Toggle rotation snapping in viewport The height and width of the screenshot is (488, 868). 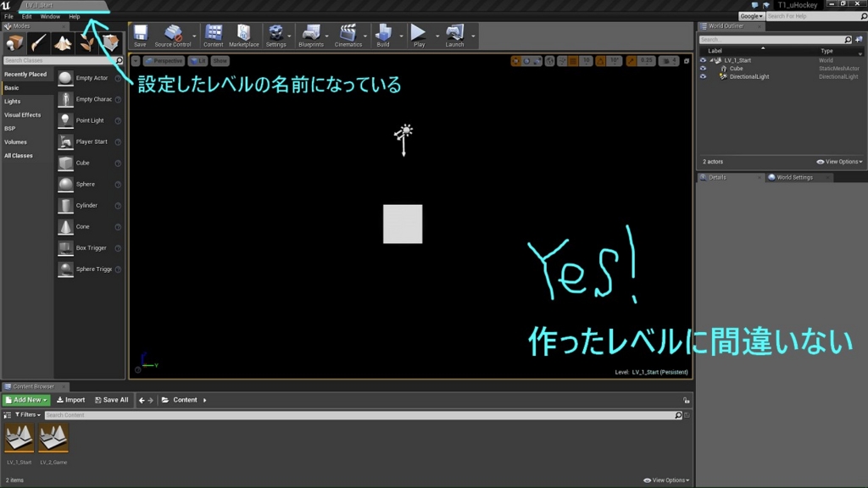click(601, 61)
